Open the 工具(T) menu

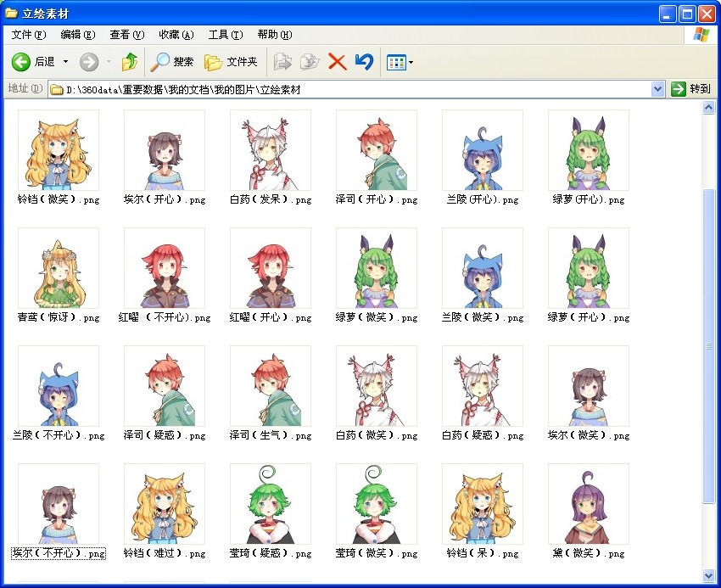(x=226, y=35)
